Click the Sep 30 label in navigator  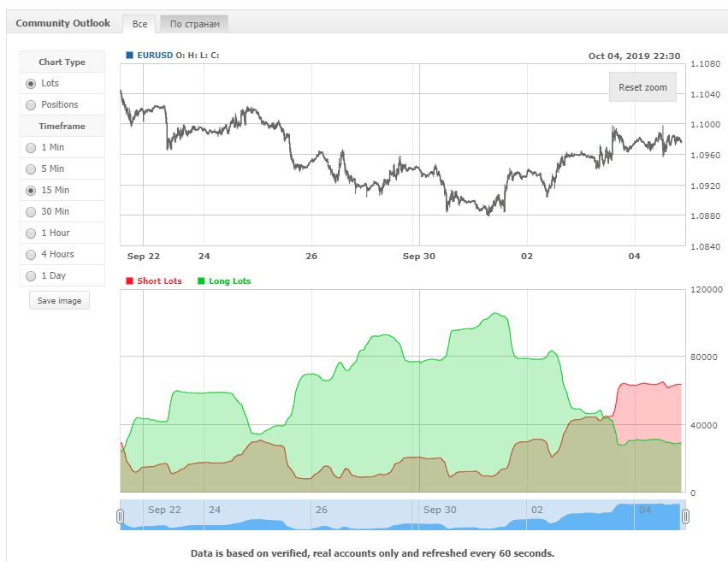440,510
